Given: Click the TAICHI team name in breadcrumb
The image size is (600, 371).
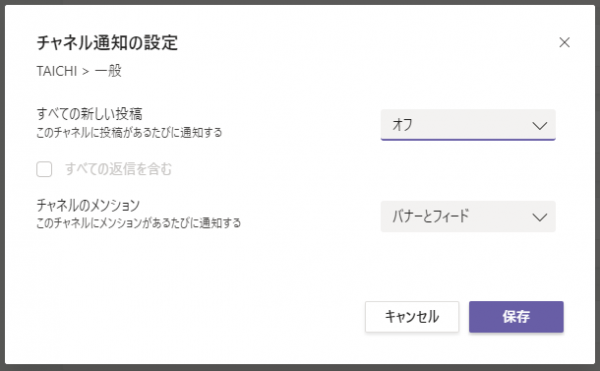Looking at the screenshot, I should pyautogui.click(x=57, y=71).
